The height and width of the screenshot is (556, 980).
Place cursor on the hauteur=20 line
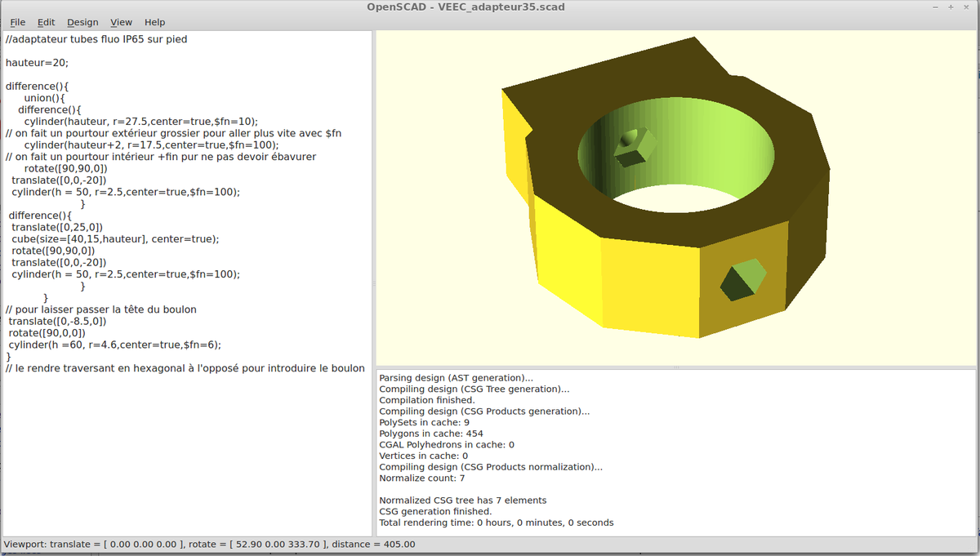click(38, 62)
